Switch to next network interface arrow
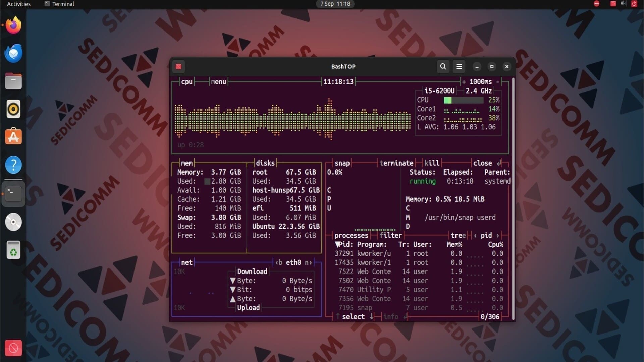 click(x=308, y=262)
